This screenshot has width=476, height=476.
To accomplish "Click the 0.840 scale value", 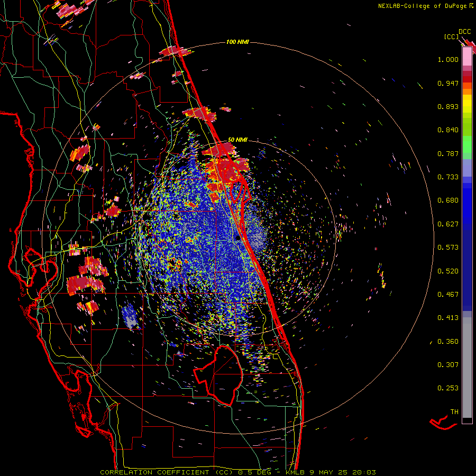I will click(x=448, y=130).
